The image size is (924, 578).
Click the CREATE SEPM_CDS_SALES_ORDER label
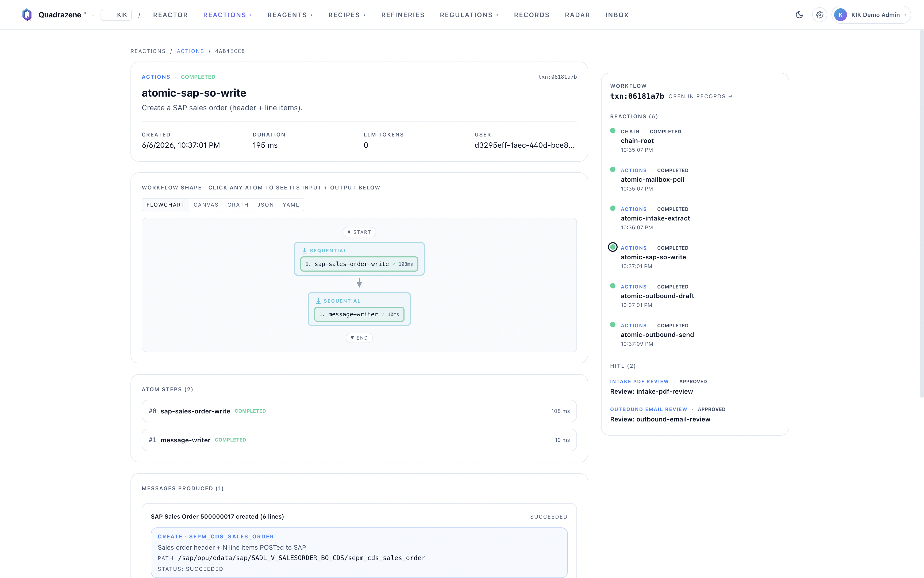click(216, 537)
